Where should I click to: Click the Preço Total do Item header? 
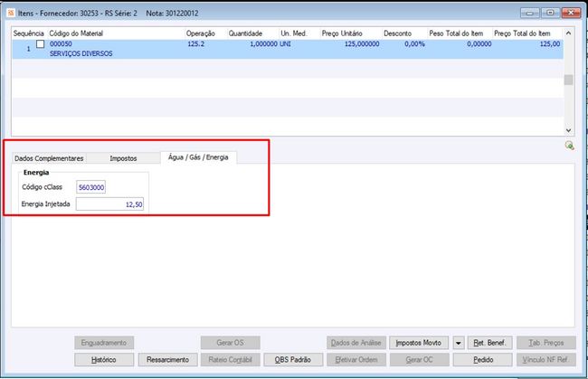coord(522,33)
